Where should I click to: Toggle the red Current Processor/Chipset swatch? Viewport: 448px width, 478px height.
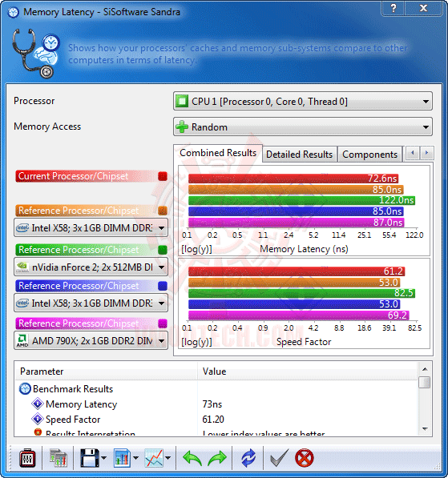[x=163, y=176]
